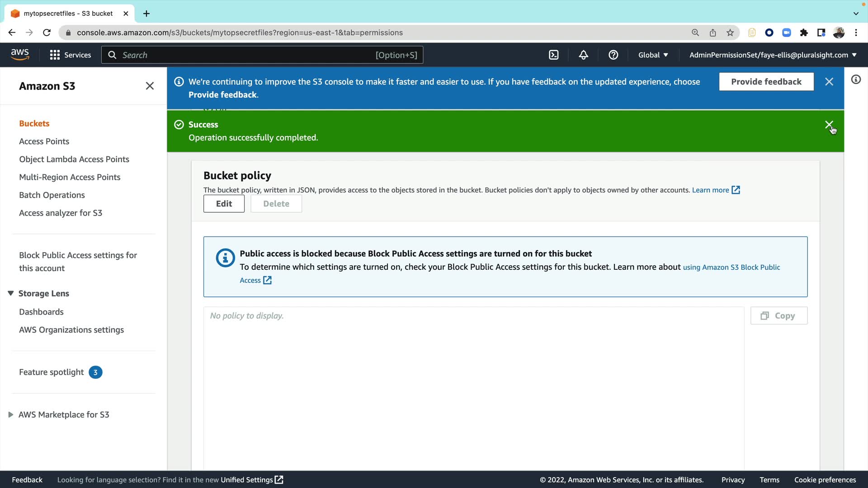Collapse the Amazon S3 sidebar

150,86
